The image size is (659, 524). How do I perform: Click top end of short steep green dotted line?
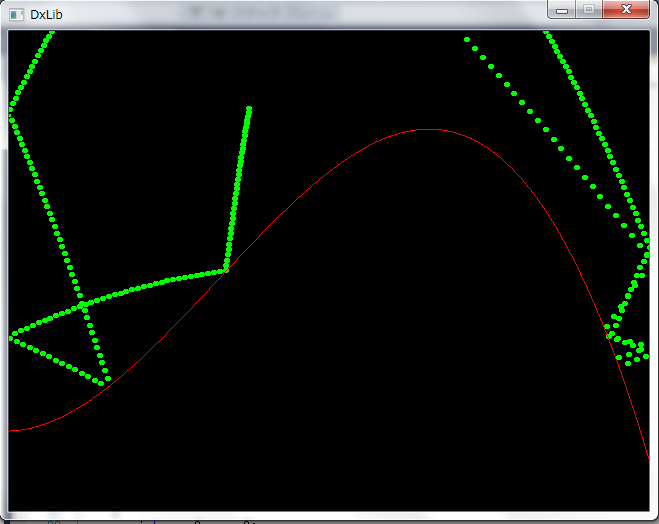point(249,109)
